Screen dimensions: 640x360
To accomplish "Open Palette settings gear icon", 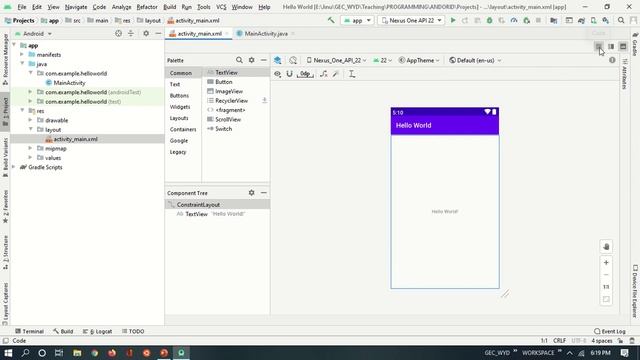I will pyautogui.click(x=251, y=60).
